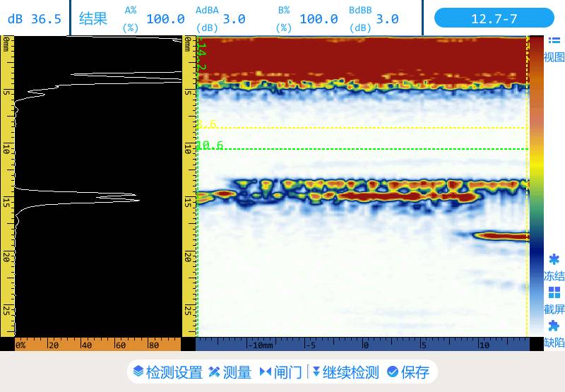Click the A-scan waveform peak near 14mm
This screenshot has height=392, width=565.
(134, 195)
